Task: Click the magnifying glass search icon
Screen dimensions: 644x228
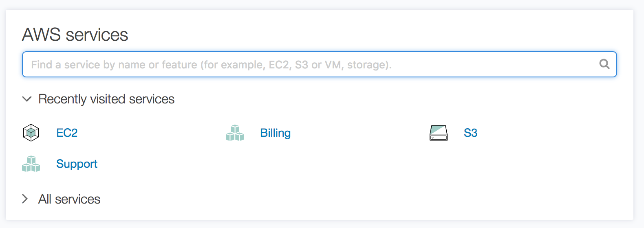Action: click(x=604, y=64)
